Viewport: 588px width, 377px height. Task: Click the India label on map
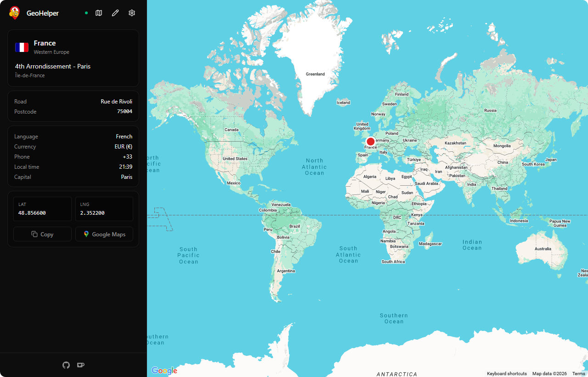[472, 184]
